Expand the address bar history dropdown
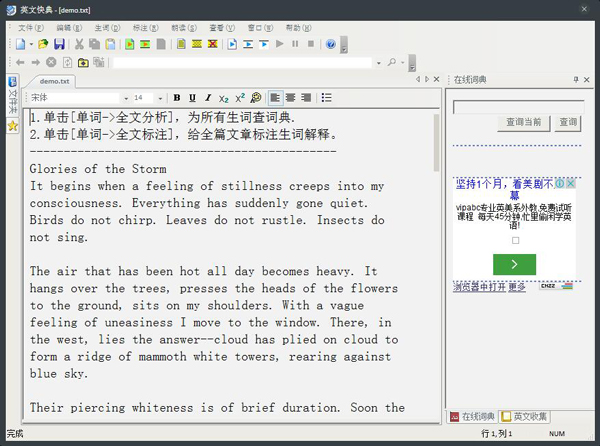Viewport: 600px width, 446px height. coord(378,63)
